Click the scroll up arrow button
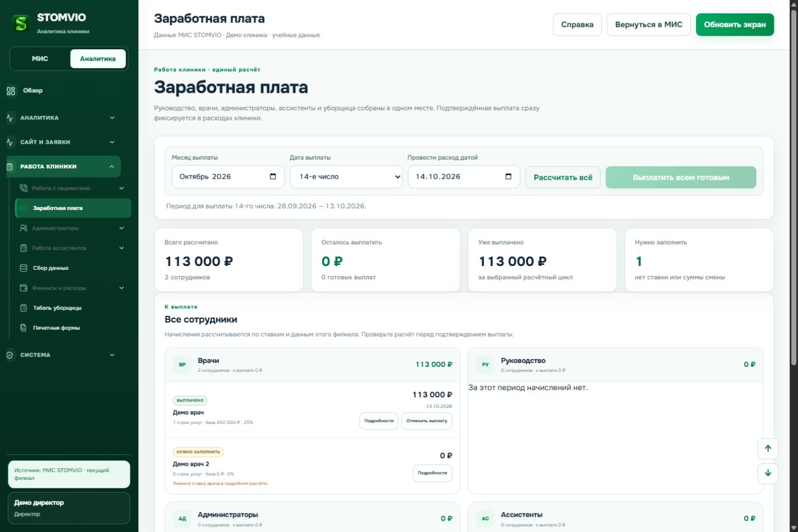The height and width of the screenshot is (532, 798). point(768,449)
